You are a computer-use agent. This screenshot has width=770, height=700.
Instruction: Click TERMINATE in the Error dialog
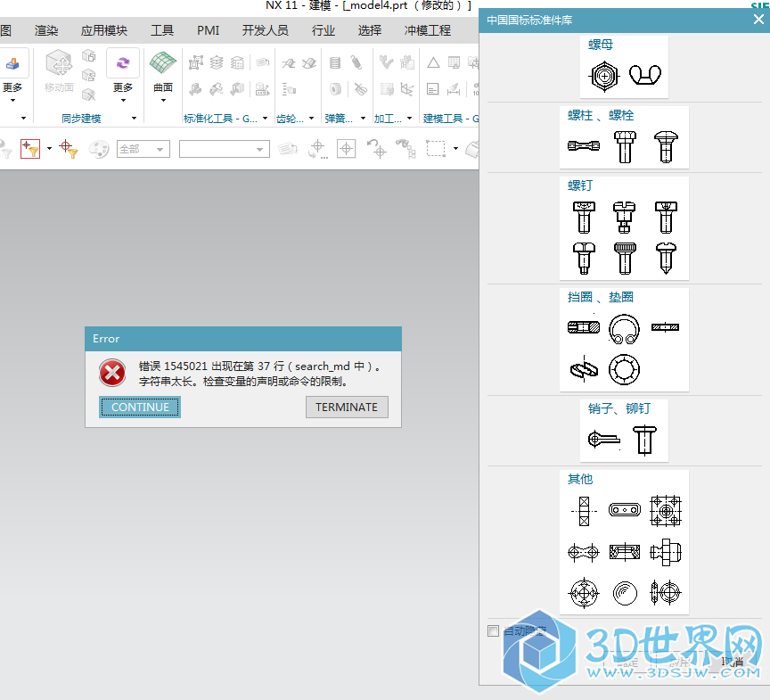(347, 408)
